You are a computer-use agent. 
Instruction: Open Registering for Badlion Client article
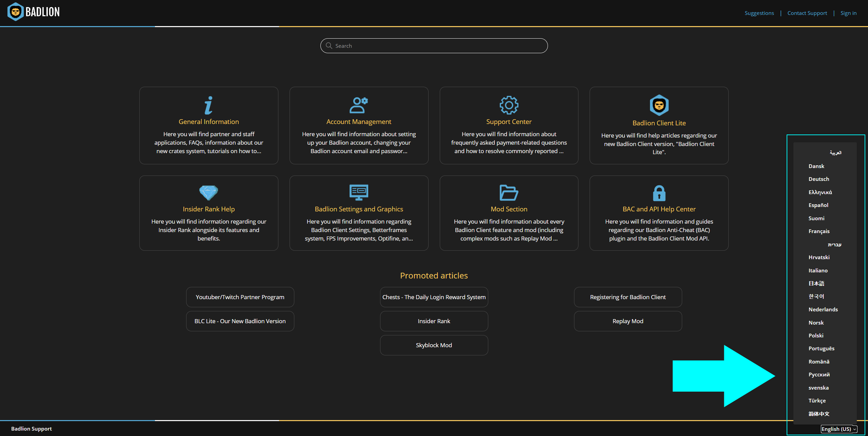click(x=628, y=297)
